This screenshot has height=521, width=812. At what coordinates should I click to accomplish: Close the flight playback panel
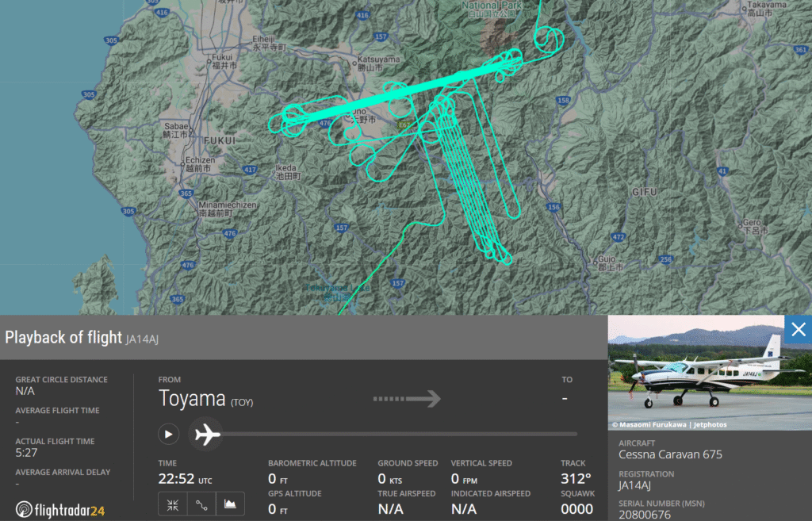(798, 329)
